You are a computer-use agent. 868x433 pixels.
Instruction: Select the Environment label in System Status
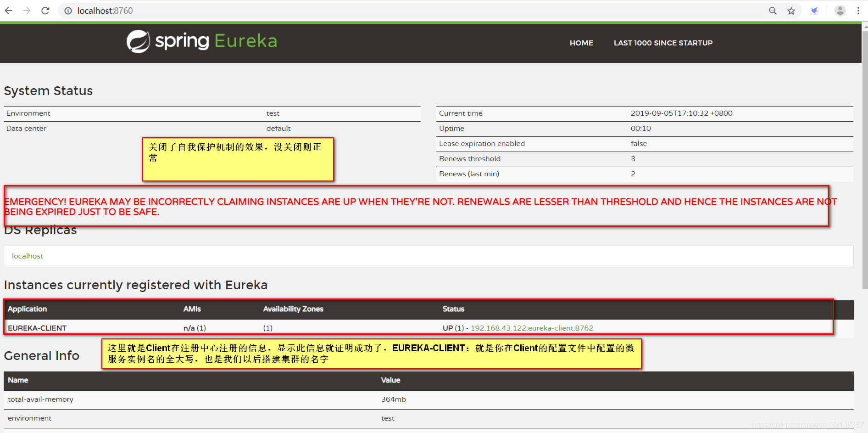pos(28,113)
